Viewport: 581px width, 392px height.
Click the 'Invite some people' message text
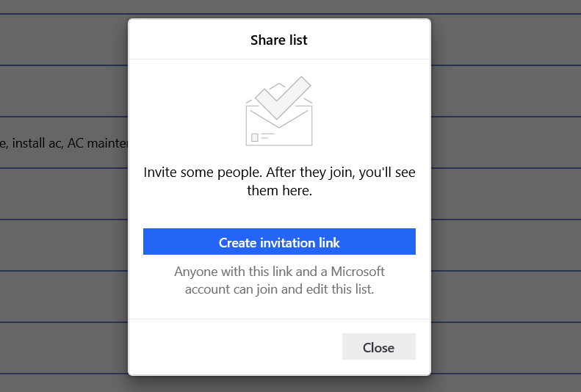(279, 174)
